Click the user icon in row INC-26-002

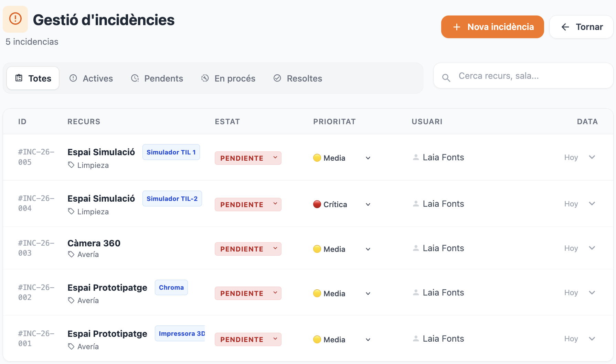[x=416, y=292]
